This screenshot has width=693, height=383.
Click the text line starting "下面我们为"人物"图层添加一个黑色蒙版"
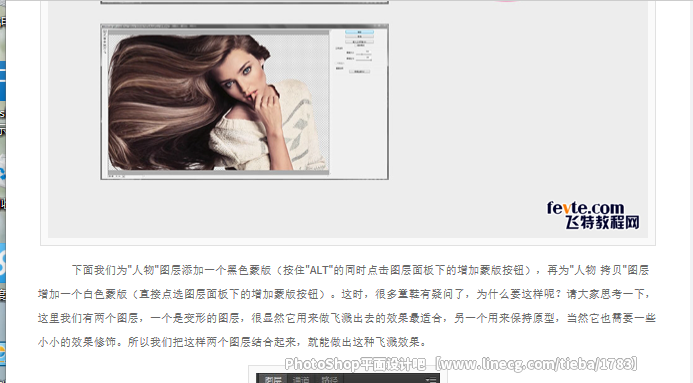[x=360, y=270]
